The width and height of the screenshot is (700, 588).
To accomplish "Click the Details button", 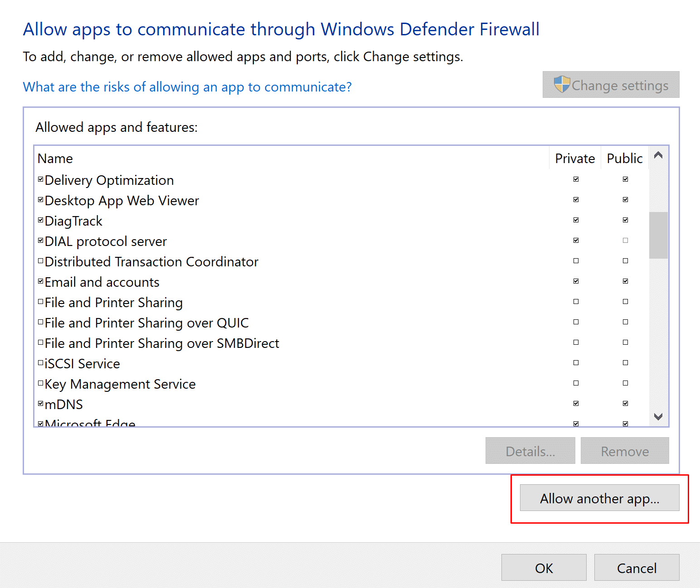I will pos(530,451).
